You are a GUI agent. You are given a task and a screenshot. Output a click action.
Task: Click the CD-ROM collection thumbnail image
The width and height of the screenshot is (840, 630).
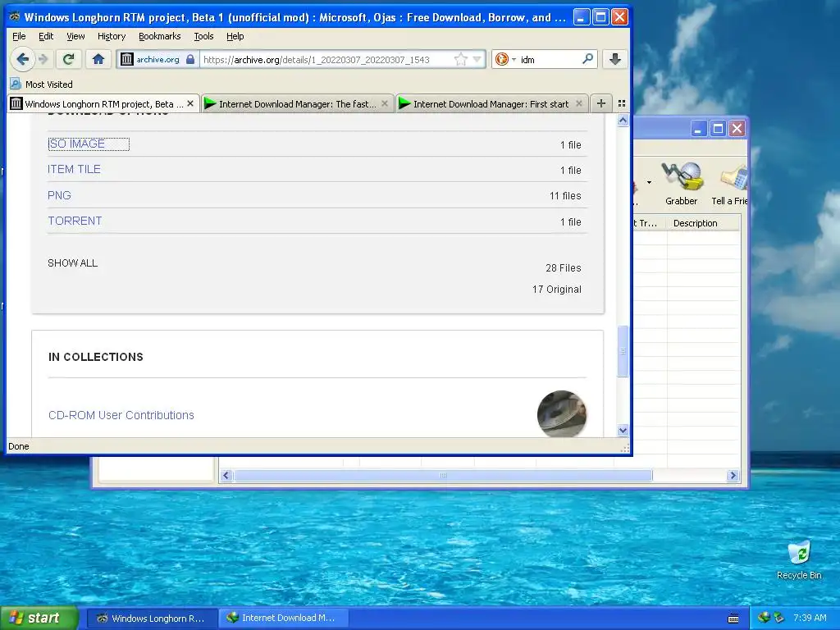(561, 414)
